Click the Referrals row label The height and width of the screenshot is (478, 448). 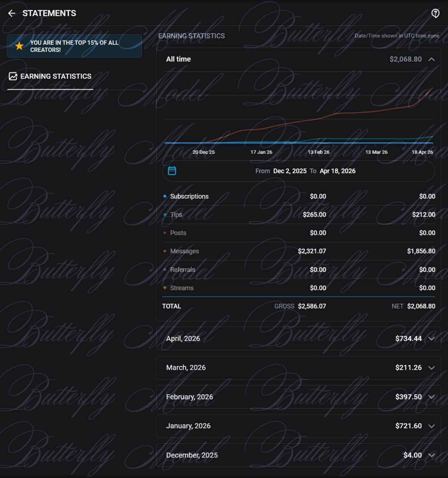[183, 269]
